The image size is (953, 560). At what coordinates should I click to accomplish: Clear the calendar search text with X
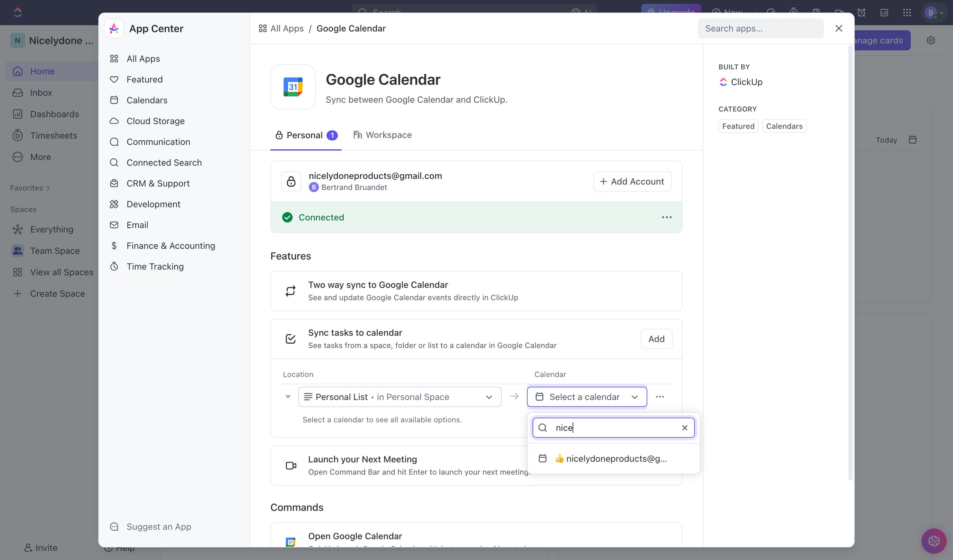coord(685,428)
